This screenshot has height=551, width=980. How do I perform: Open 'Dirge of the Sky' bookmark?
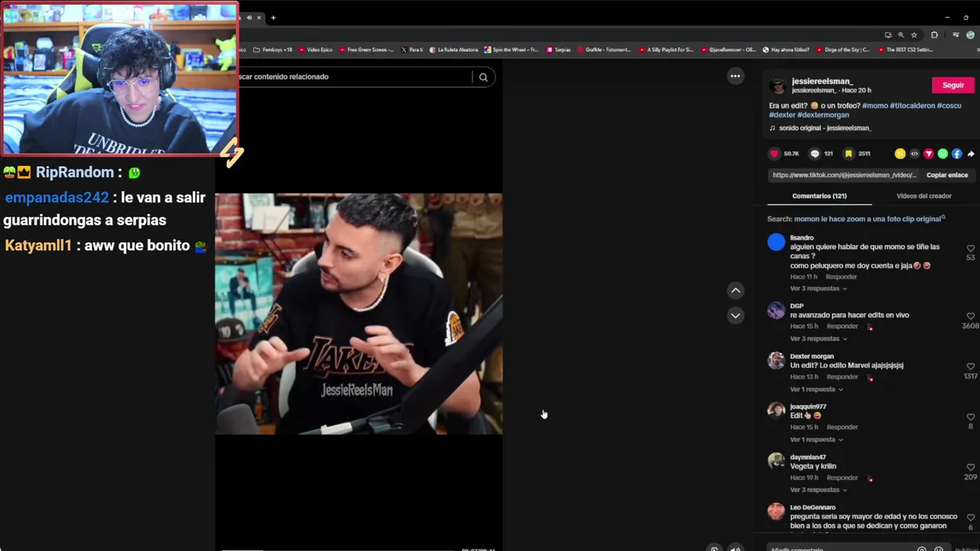pyautogui.click(x=843, y=50)
